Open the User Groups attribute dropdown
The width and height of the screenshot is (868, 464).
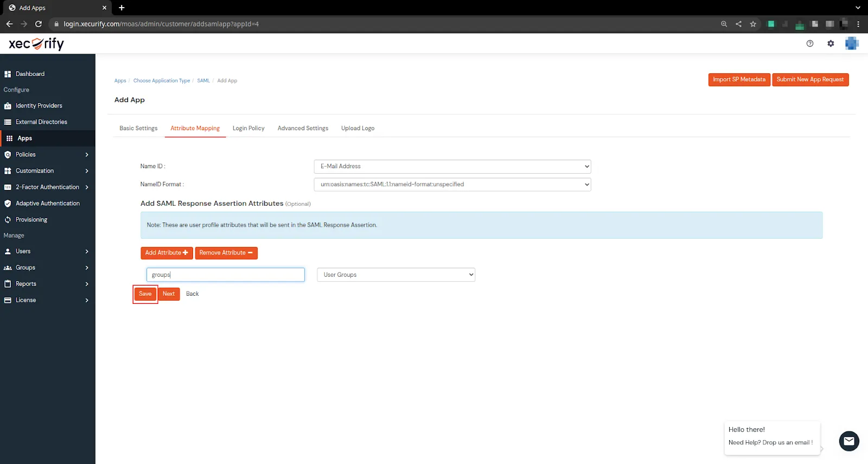pos(396,275)
